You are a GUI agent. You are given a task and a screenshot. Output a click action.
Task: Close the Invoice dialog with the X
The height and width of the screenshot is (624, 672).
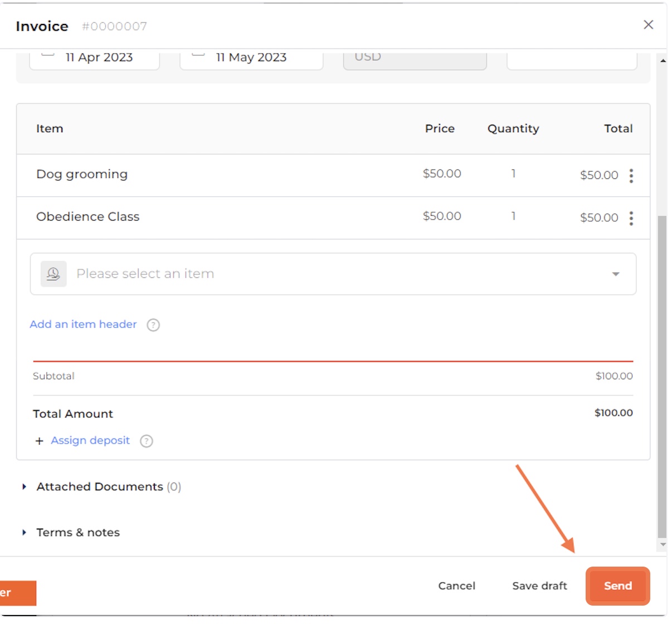(648, 25)
